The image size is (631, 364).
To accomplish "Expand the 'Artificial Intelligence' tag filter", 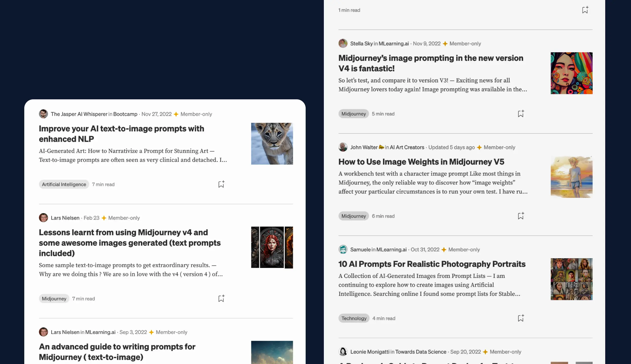I will (x=64, y=184).
